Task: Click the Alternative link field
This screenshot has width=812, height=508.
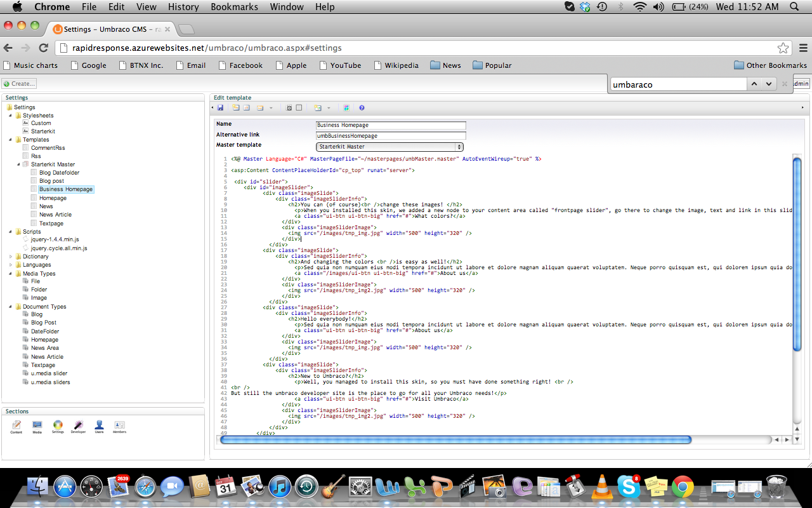Action: (391, 136)
